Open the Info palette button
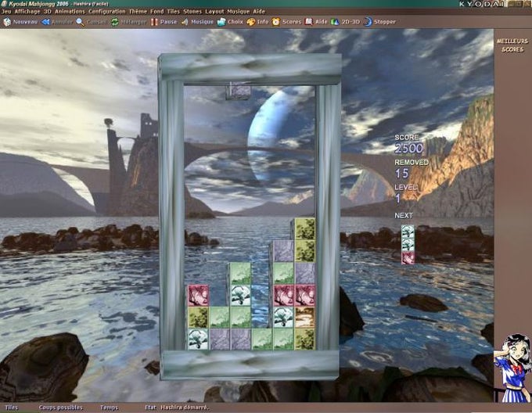Image resolution: width=532 pixels, height=413 pixels. 257,22
